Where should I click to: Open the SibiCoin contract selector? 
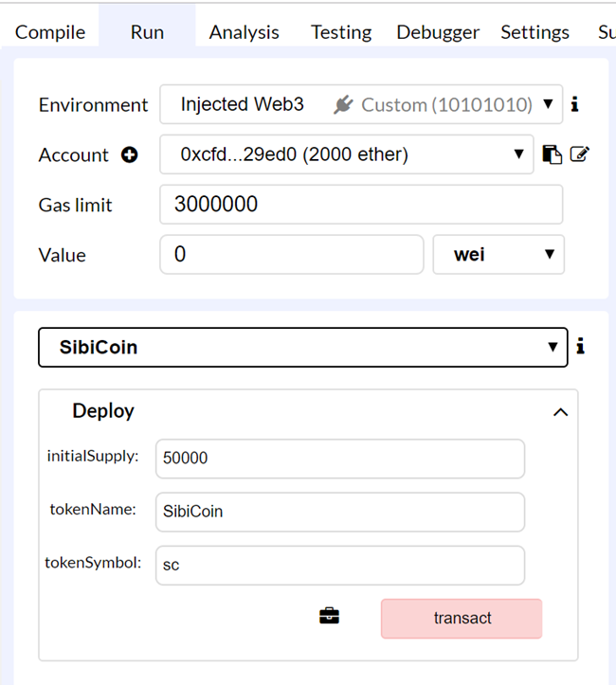click(302, 348)
